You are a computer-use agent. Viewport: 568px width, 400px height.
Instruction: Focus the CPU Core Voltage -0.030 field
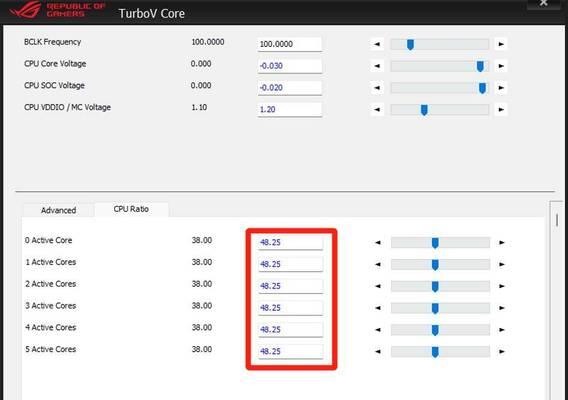click(289, 66)
